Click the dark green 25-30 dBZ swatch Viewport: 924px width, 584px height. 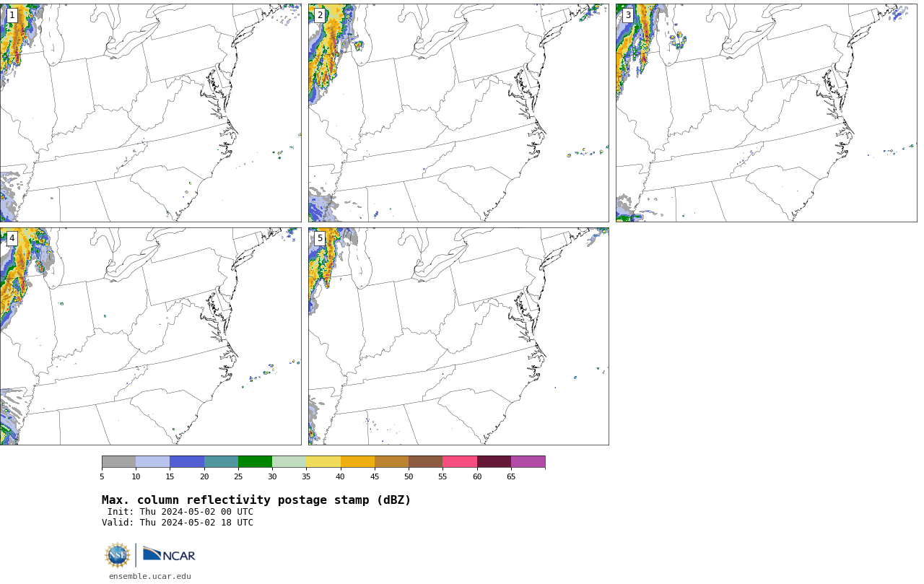[x=255, y=462]
